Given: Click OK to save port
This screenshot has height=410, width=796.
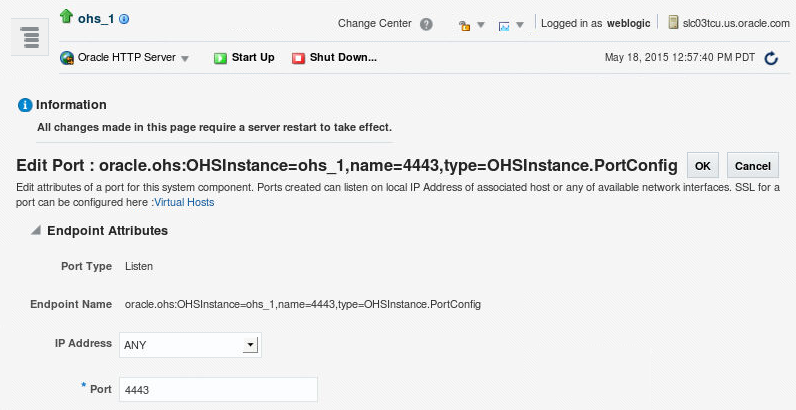Looking at the screenshot, I should [x=703, y=165].
